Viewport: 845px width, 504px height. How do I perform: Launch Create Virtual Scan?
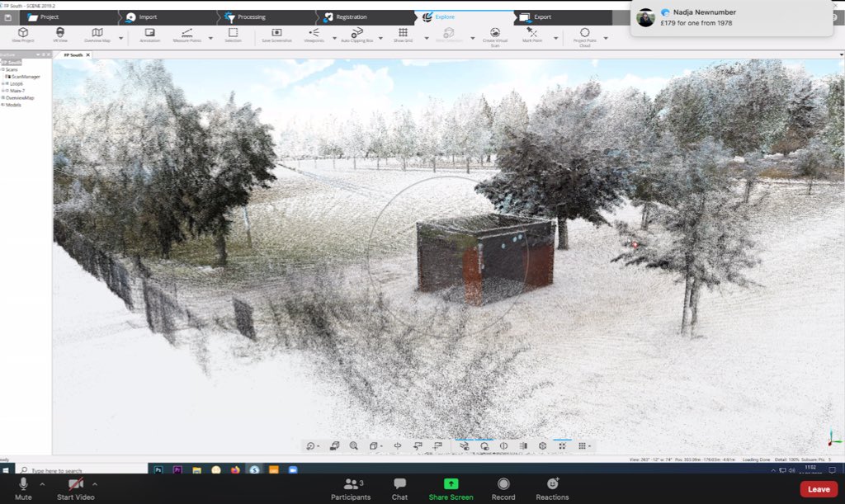495,35
